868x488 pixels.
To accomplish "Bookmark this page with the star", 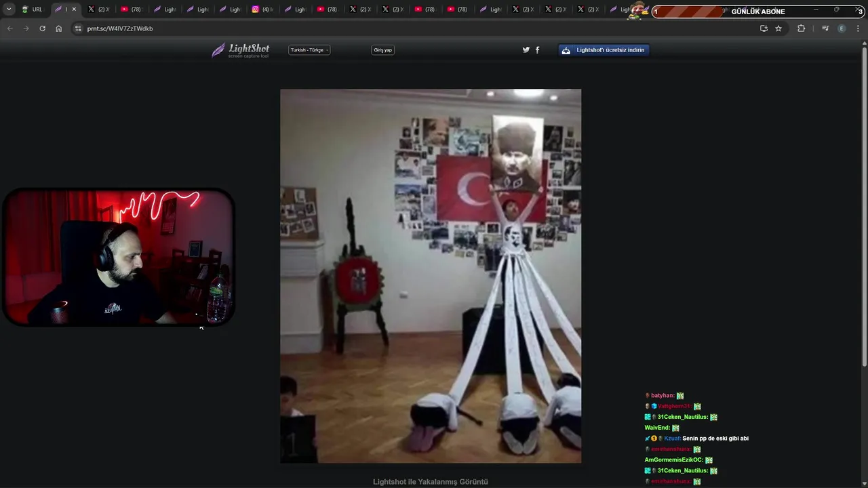I will coord(778,28).
